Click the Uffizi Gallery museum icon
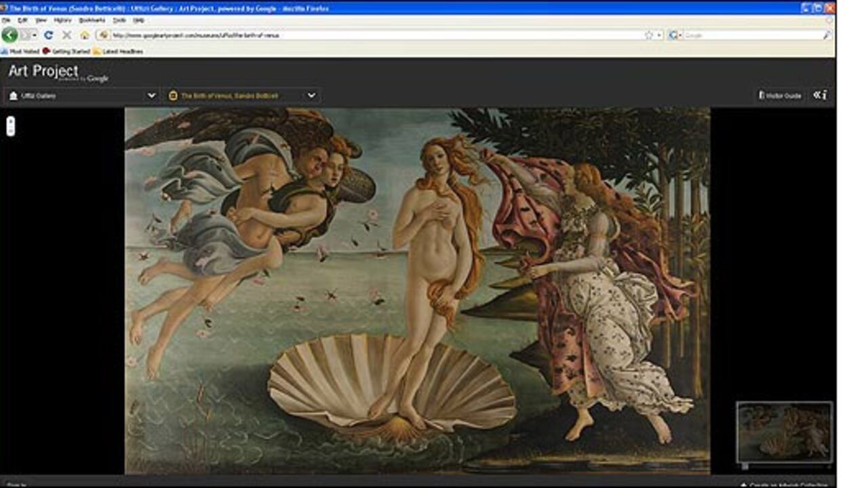This screenshot has height=488, width=868. click(x=13, y=96)
